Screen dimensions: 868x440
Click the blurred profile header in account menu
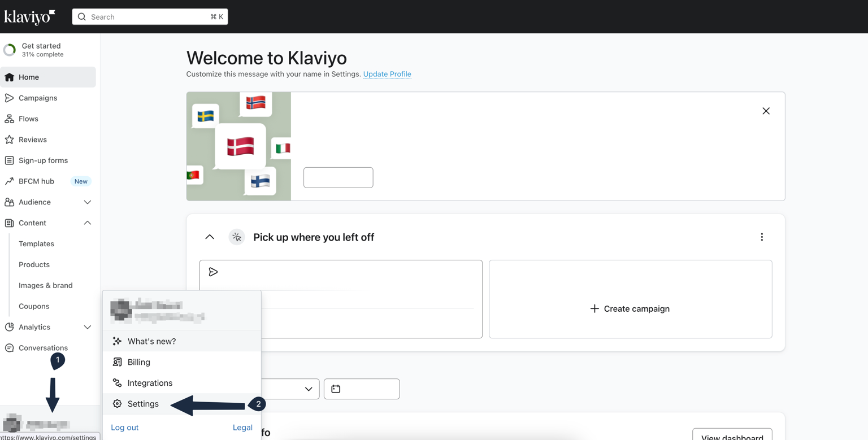coord(157,311)
